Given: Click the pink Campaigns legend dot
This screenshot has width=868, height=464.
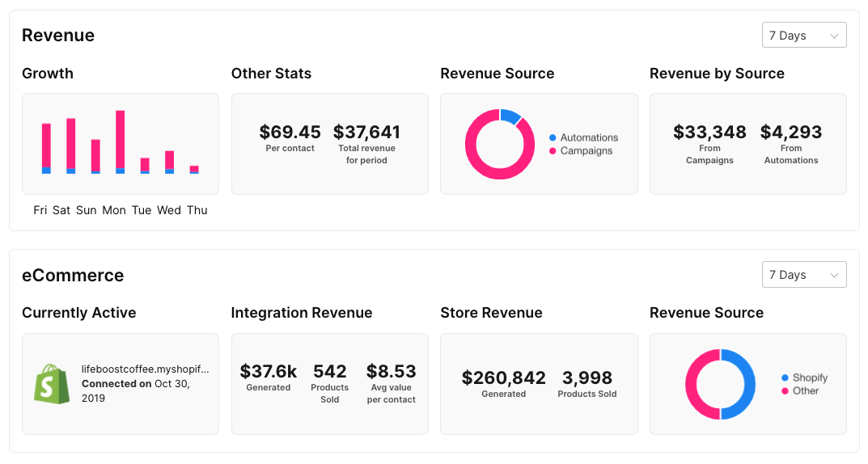Looking at the screenshot, I should click(x=553, y=151).
